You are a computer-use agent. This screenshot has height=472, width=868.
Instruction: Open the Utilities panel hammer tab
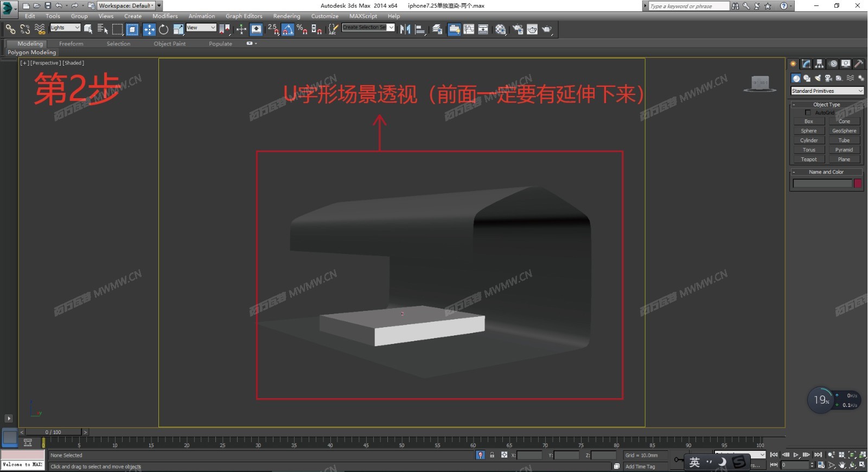pos(859,64)
